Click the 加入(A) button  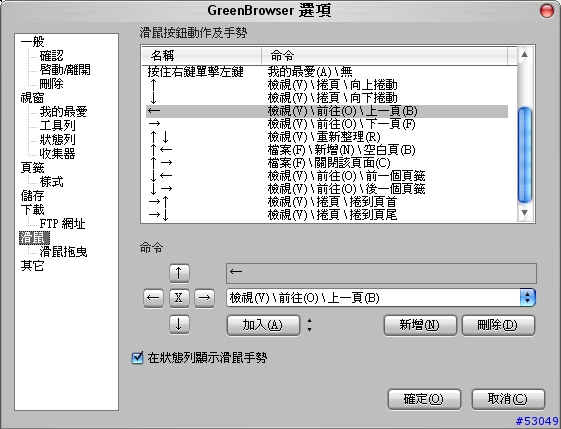(x=263, y=325)
